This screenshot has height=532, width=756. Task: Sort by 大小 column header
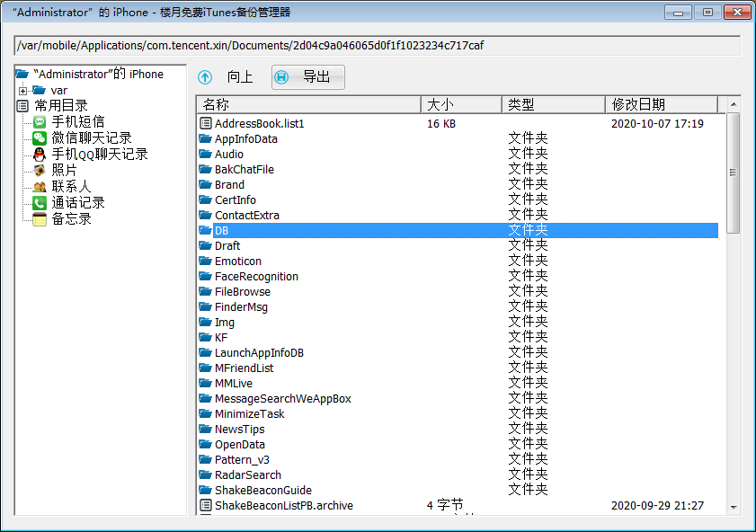click(x=461, y=104)
